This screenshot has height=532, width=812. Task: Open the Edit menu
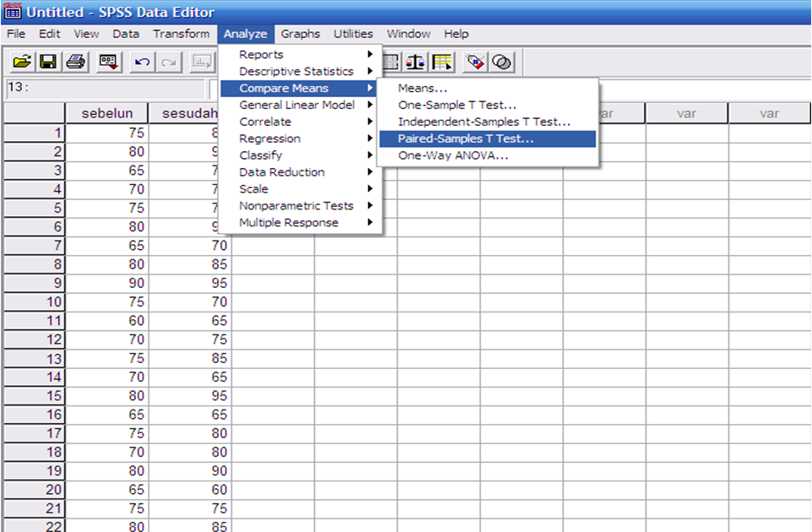(x=50, y=34)
